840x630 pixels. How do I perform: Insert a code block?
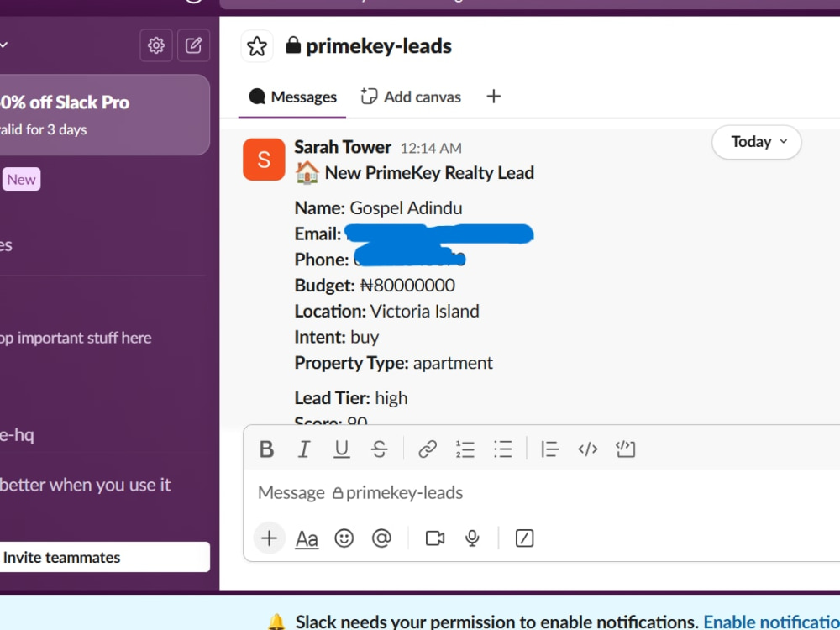(x=625, y=449)
